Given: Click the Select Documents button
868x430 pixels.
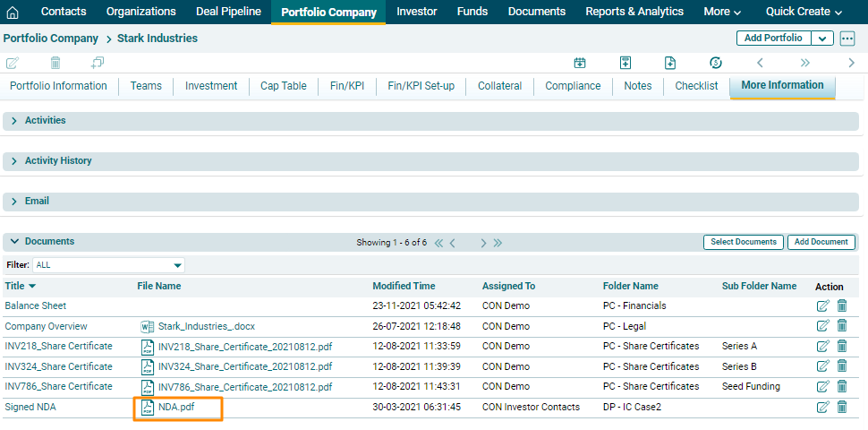Looking at the screenshot, I should pos(743,242).
